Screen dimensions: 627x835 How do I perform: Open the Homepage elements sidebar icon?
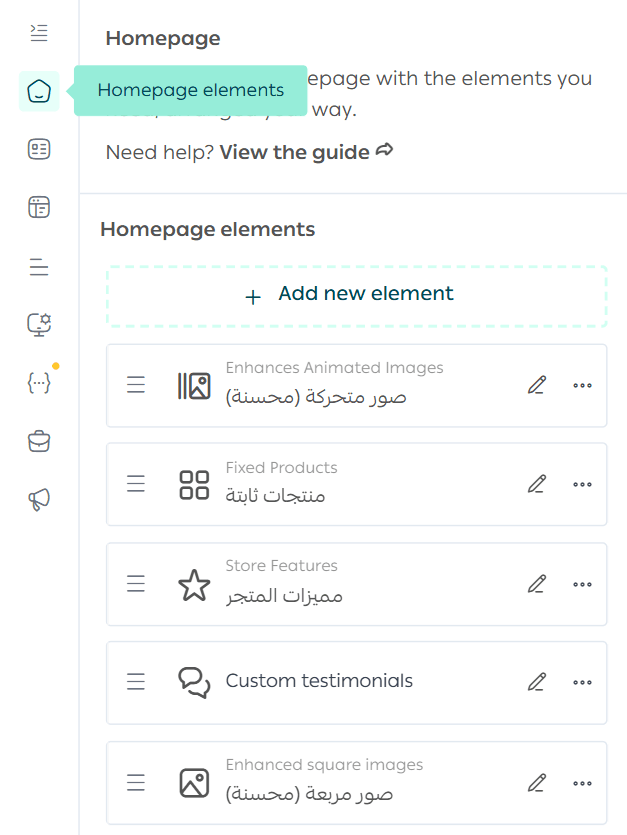(39, 92)
